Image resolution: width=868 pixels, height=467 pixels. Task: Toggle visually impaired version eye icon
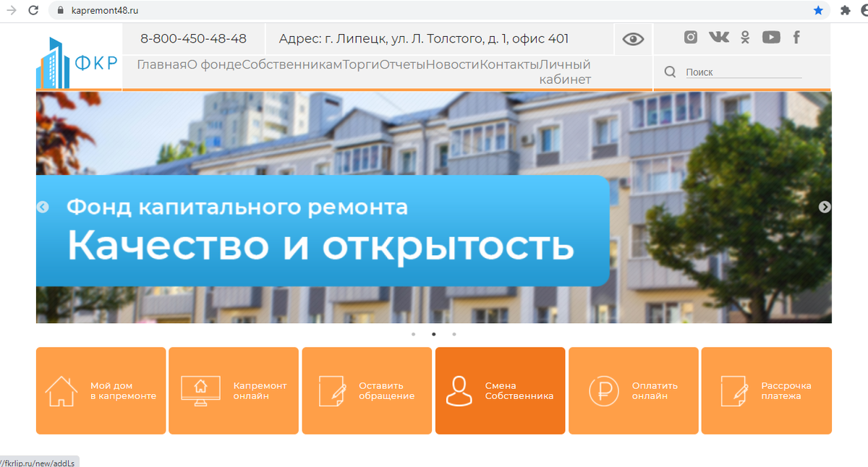coord(633,40)
